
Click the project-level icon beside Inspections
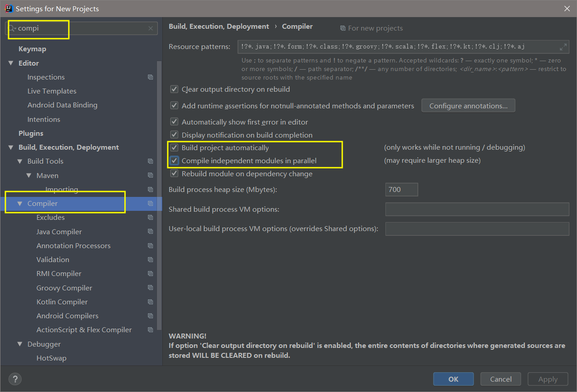[150, 77]
